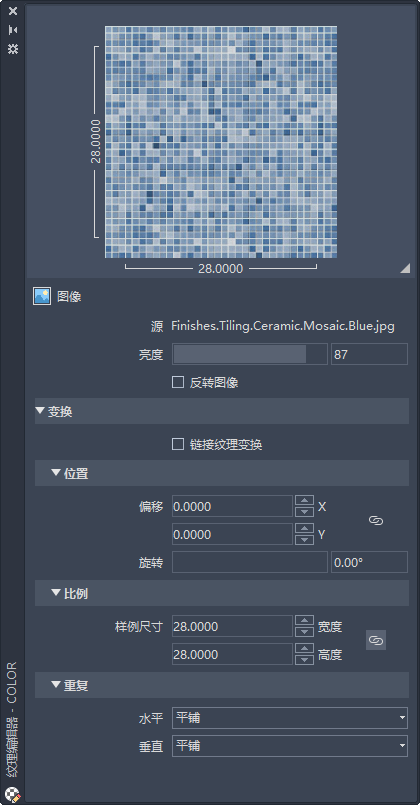Viewport: 420px width, 805px height.
Task: Click texture editor icon at bottom-left
Action: [x=14, y=794]
